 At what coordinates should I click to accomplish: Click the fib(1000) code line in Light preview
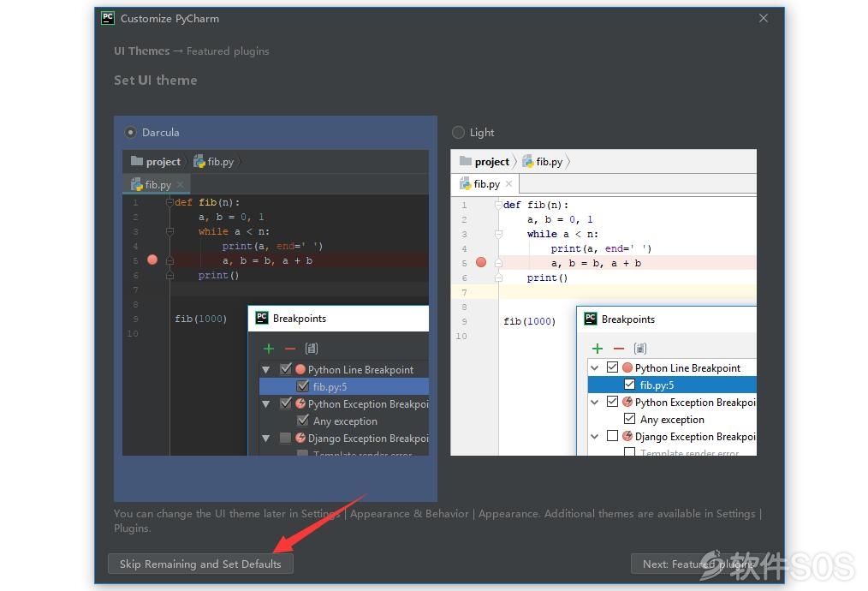click(x=530, y=321)
